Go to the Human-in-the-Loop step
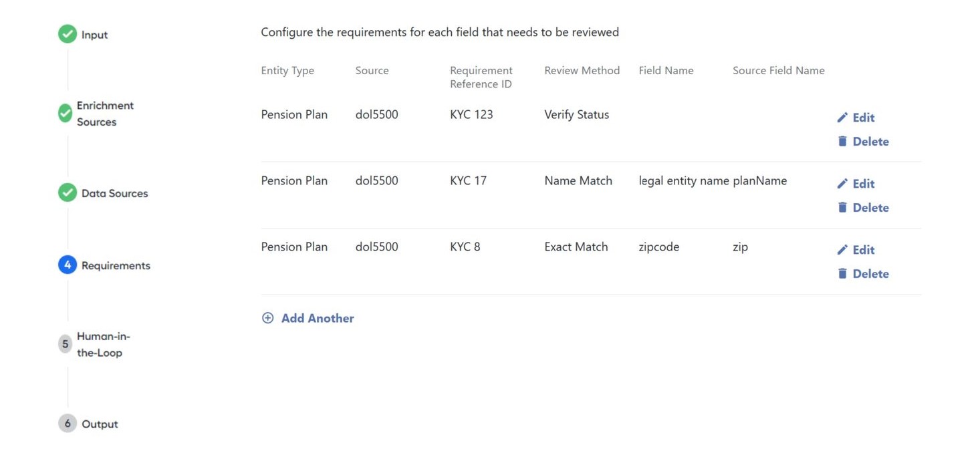This screenshot has width=980, height=459. tap(103, 344)
